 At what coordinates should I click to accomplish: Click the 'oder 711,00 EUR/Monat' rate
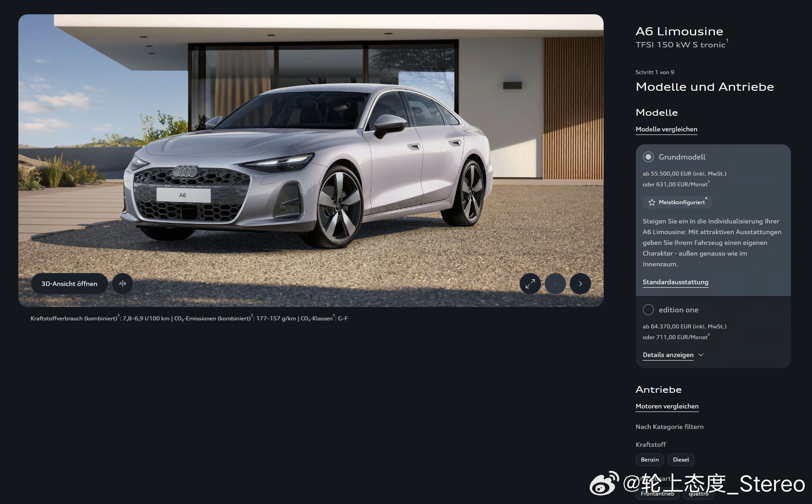coord(675,337)
